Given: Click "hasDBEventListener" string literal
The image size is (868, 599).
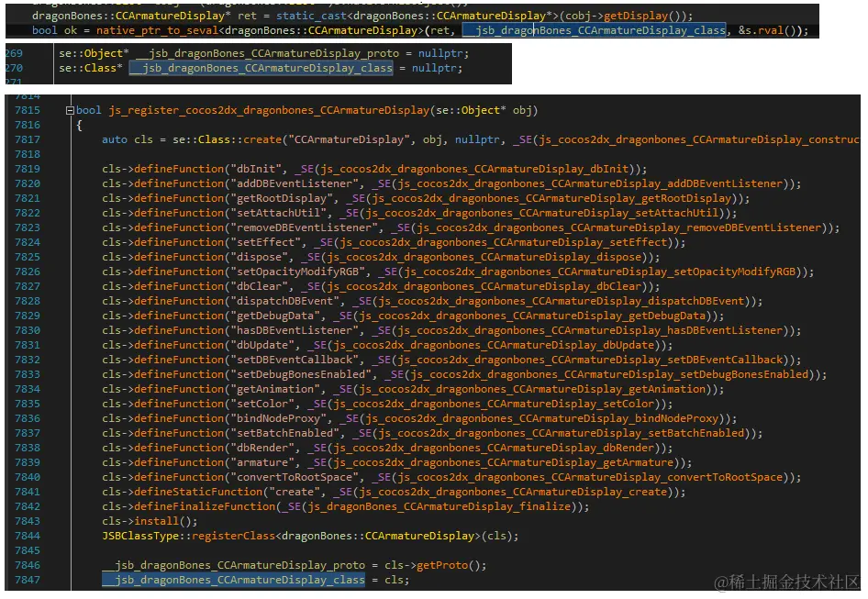Looking at the screenshot, I should 295,330.
